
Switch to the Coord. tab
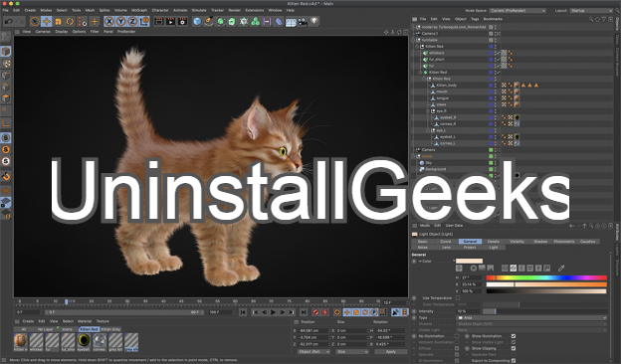[446, 242]
